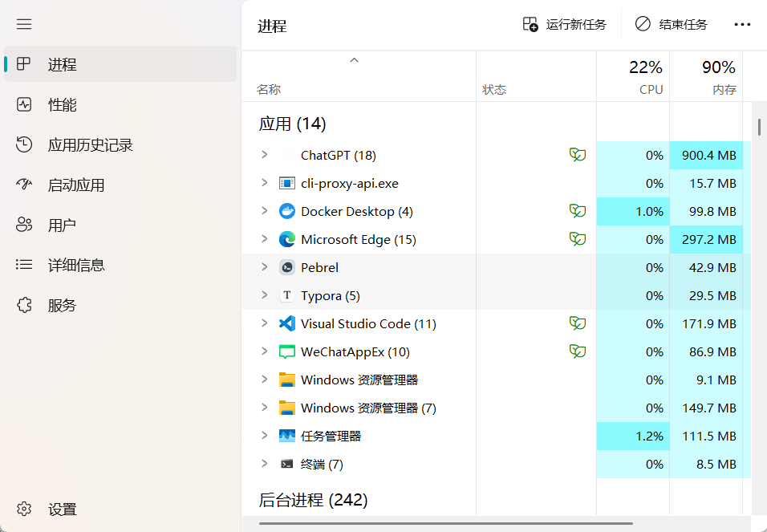Click the 结束任务 button
The height and width of the screenshot is (532, 767).
[671, 24]
